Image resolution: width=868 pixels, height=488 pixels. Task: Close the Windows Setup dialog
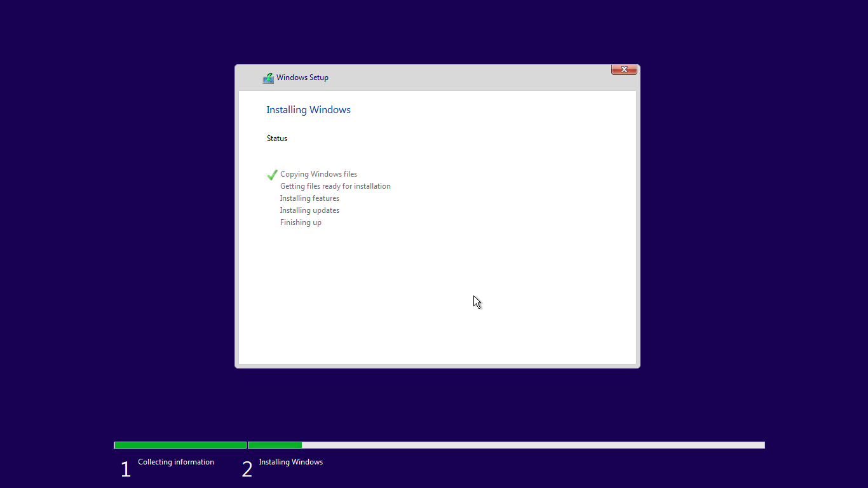point(624,69)
